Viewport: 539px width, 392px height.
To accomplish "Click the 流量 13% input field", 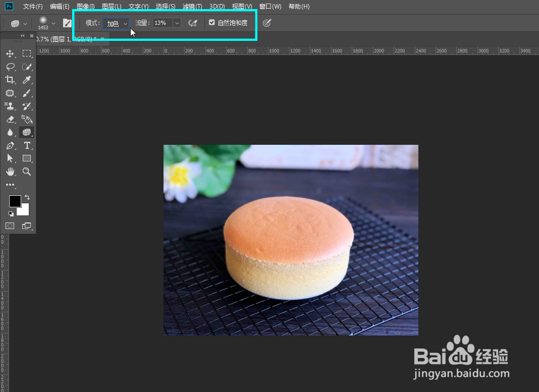I will coord(163,23).
